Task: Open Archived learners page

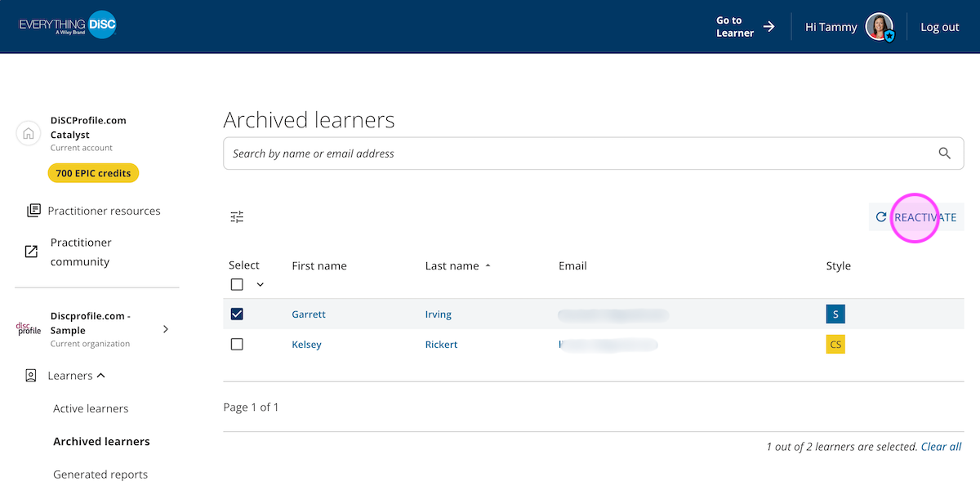Action: point(101,442)
